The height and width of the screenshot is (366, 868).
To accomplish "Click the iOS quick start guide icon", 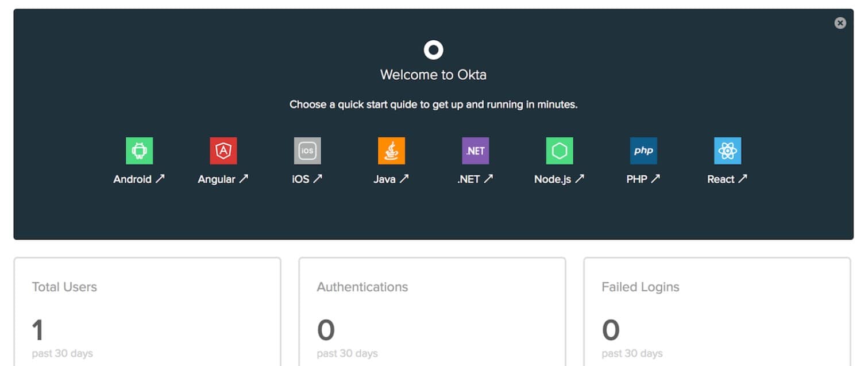I will pos(307,151).
